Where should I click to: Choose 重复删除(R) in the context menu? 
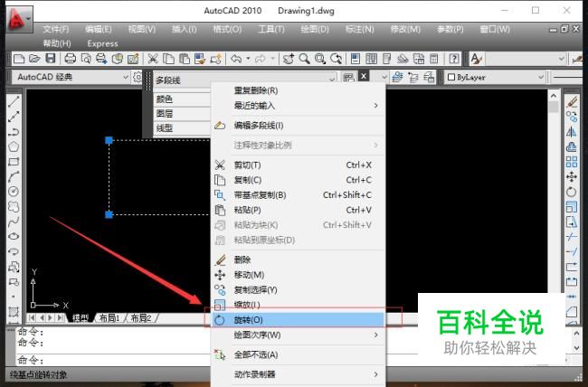[x=299, y=90]
